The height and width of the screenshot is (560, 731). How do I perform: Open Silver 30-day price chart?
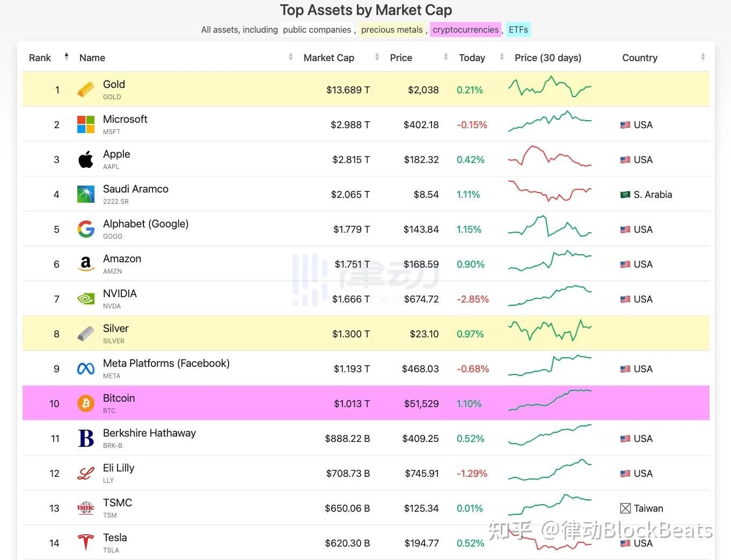pyautogui.click(x=550, y=330)
